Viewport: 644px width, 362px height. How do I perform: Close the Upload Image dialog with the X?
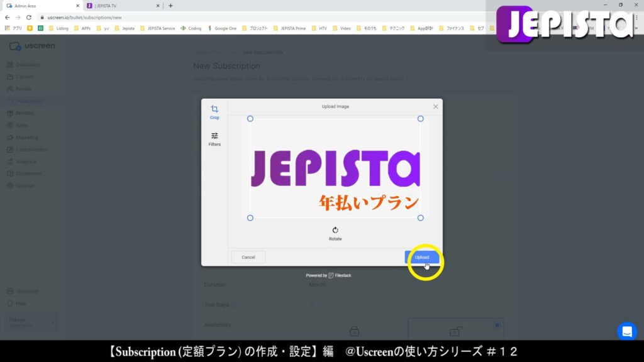point(435,107)
